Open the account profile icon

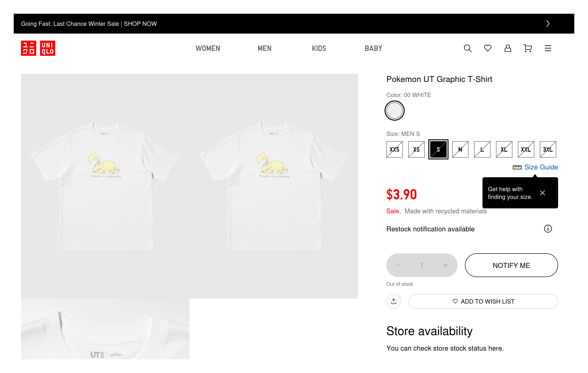(x=507, y=48)
